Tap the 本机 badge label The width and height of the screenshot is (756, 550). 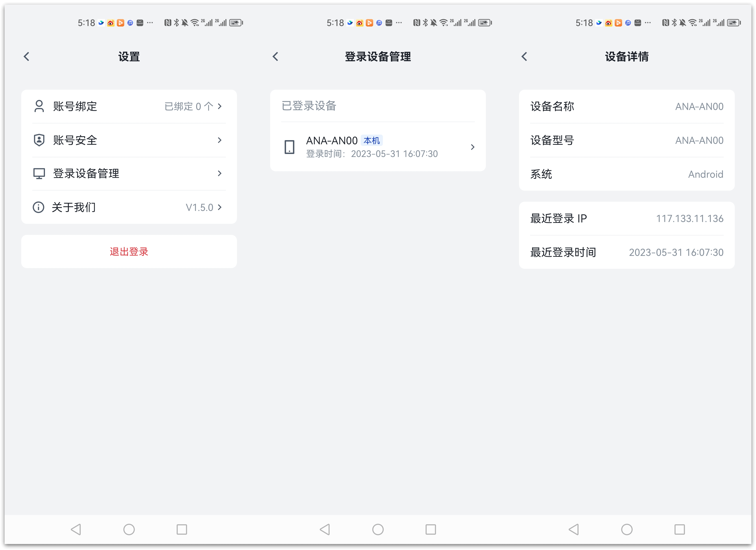(x=371, y=141)
